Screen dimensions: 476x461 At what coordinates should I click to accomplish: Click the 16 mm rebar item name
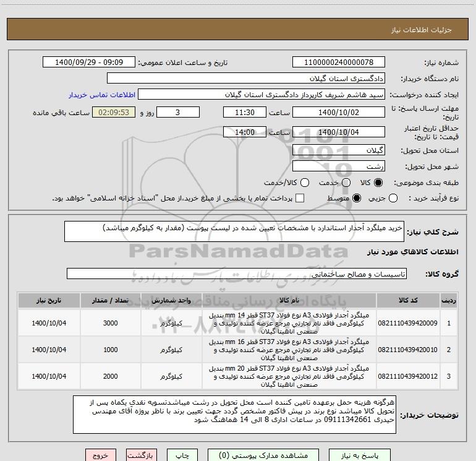[x=289, y=350]
